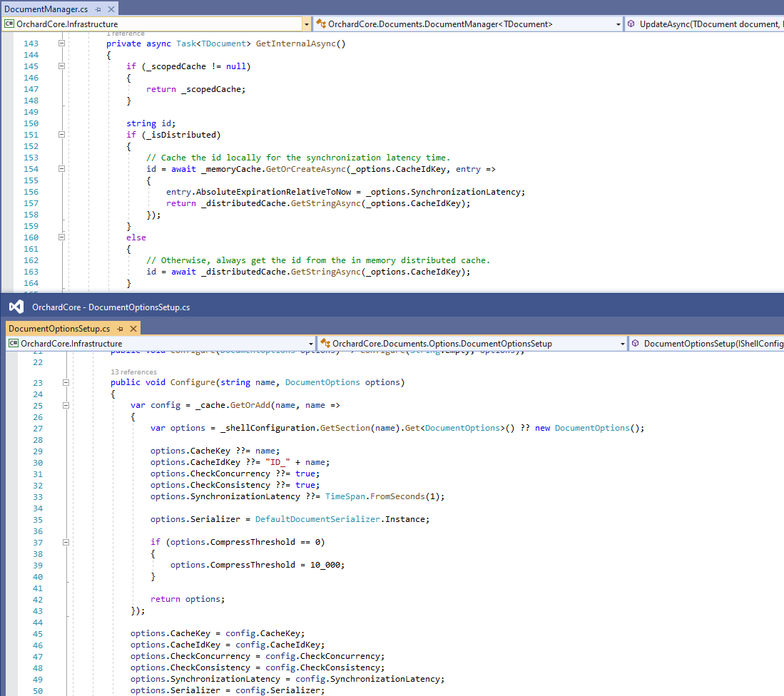
Task: Click the 'return _scopedCache;' statement
Action: tap(196, 89)
